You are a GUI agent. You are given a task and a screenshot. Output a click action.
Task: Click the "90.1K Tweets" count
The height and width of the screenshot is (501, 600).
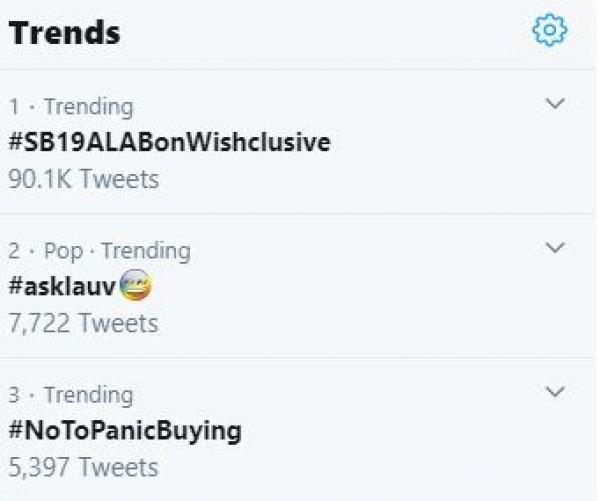pos(83,179)
